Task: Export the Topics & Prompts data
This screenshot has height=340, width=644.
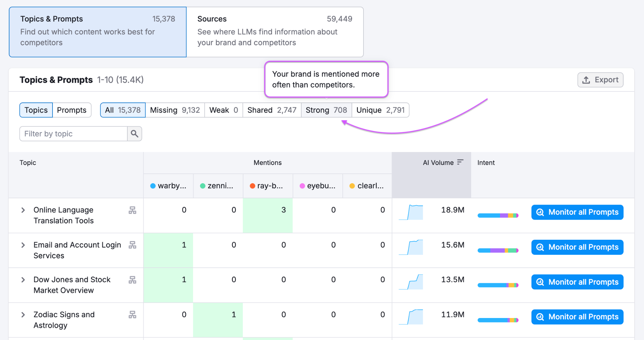Action: tap(600, 80)
